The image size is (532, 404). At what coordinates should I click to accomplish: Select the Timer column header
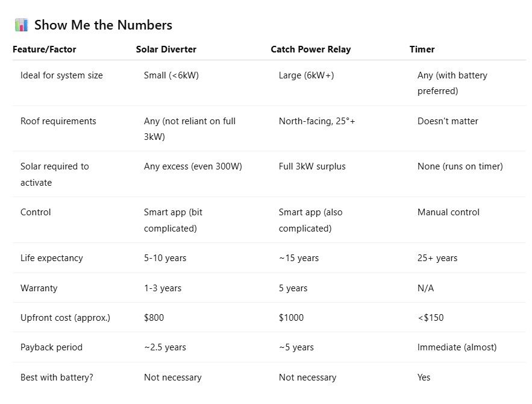click(422, 49)
